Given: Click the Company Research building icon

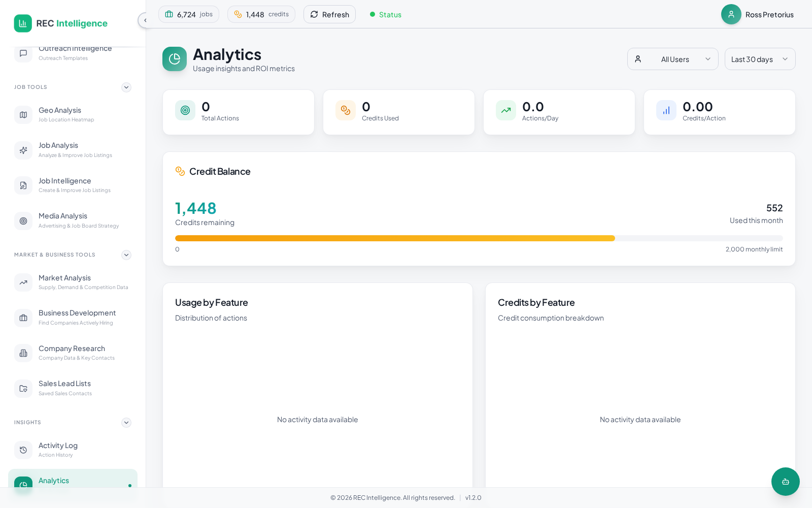Looking at the screenshot, I should (x=23, y=353).
